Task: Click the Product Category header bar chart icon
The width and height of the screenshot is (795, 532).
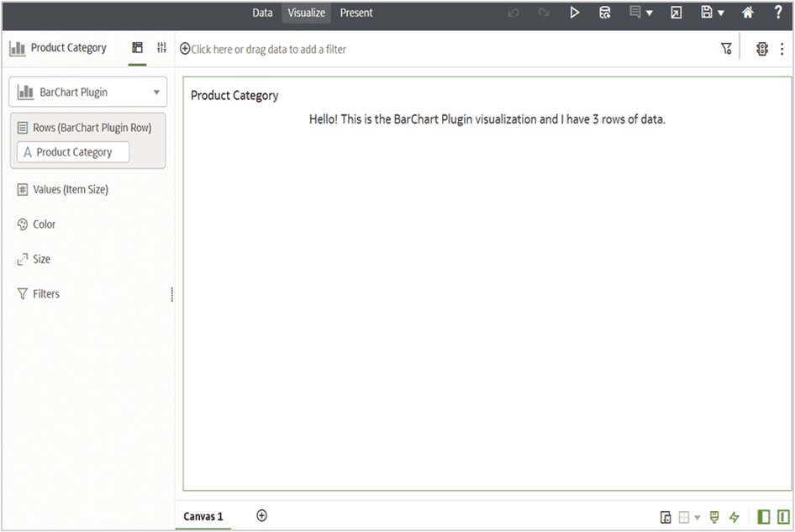Action: pyautogui.click(x=18, y=48)
